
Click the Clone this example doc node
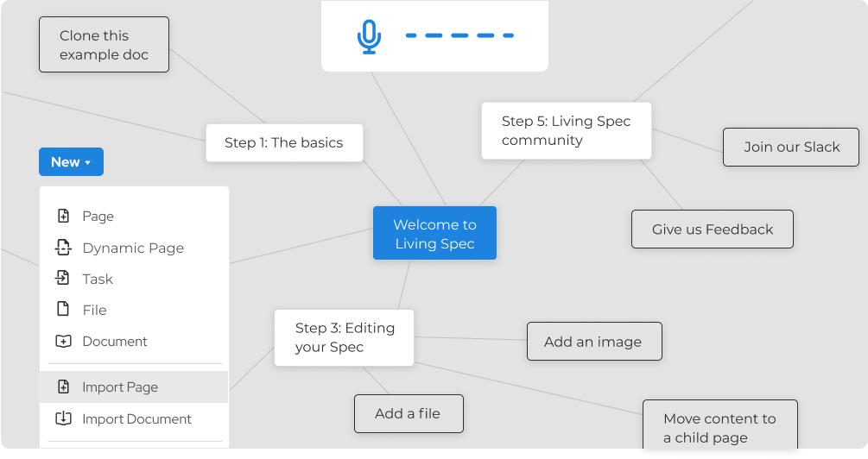(x=104, y=45)
